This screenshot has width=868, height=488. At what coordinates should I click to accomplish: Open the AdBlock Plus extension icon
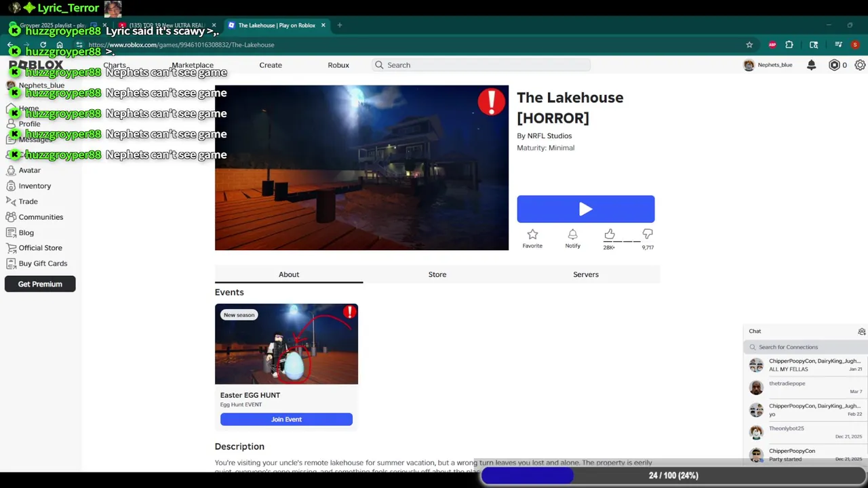[772, 45]
